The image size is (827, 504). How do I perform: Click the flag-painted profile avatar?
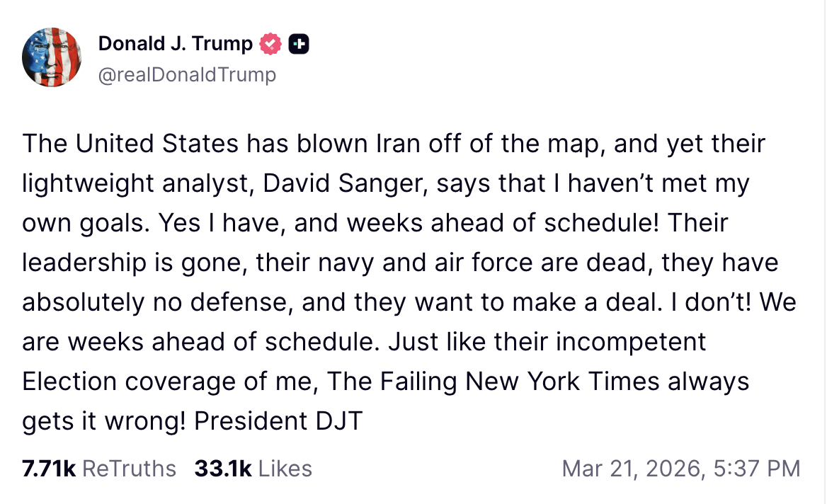(x=52, y=58)
